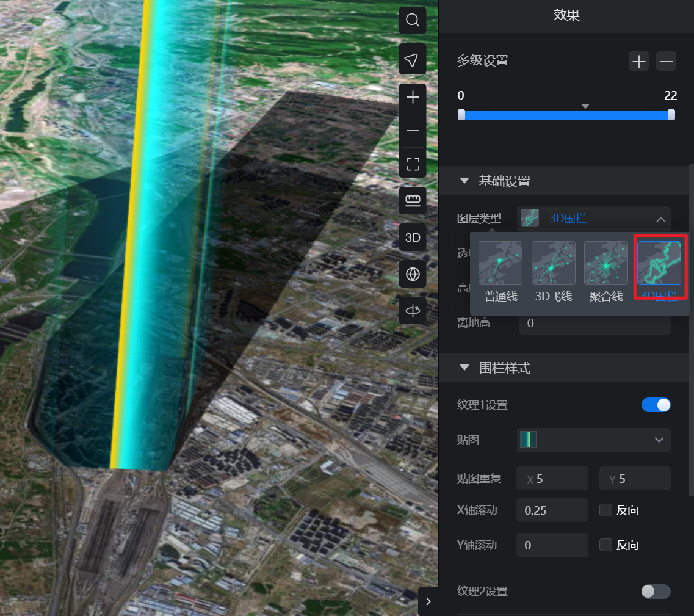The height and width of the screenshot is (616, 694).
Task: Focus the 贴图重复 X input
Action: tap(552, 479)
